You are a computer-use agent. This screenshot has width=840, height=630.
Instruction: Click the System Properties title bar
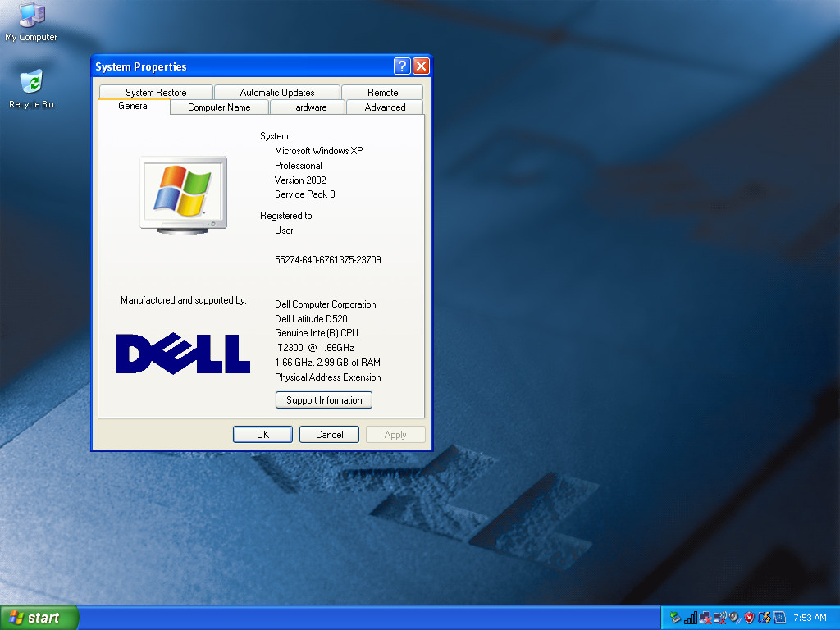(241, 66)
